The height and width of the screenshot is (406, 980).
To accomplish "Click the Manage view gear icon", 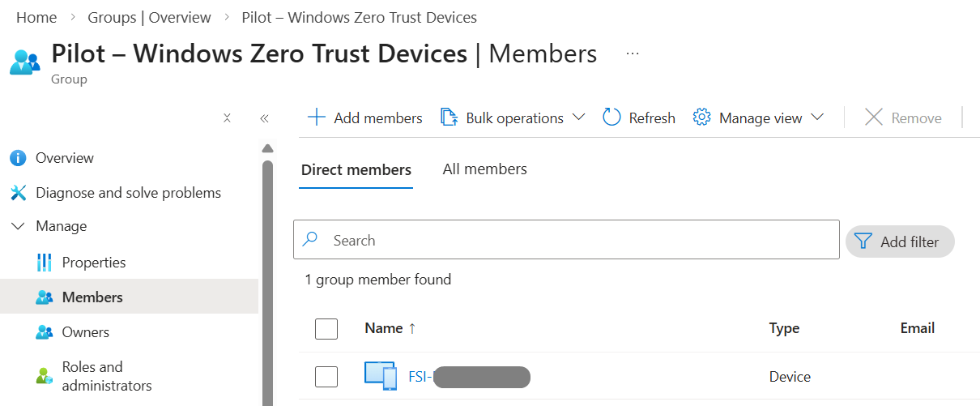I will pyautogui.click(x=701, y=118).
